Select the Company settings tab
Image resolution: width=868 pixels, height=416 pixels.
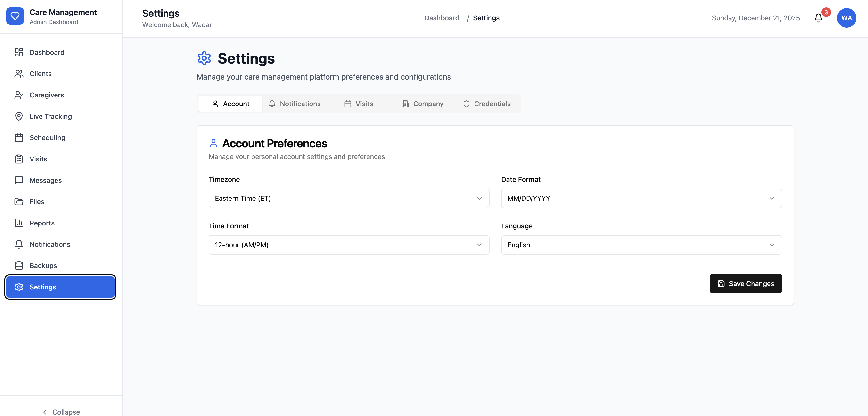click(x=423, y=104)
